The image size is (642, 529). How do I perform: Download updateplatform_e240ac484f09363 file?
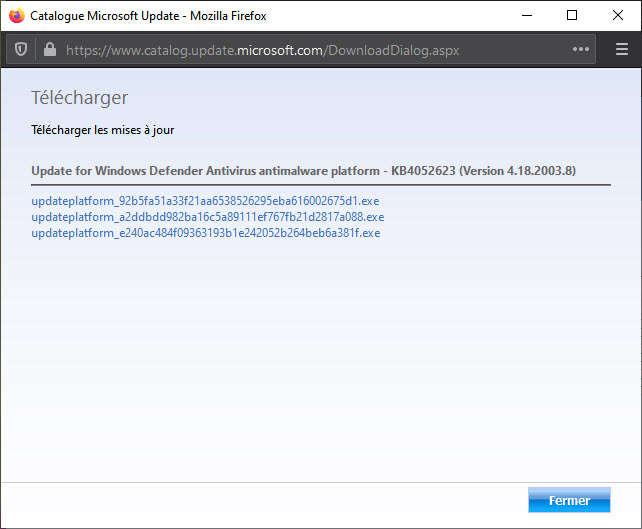point(206,233)
